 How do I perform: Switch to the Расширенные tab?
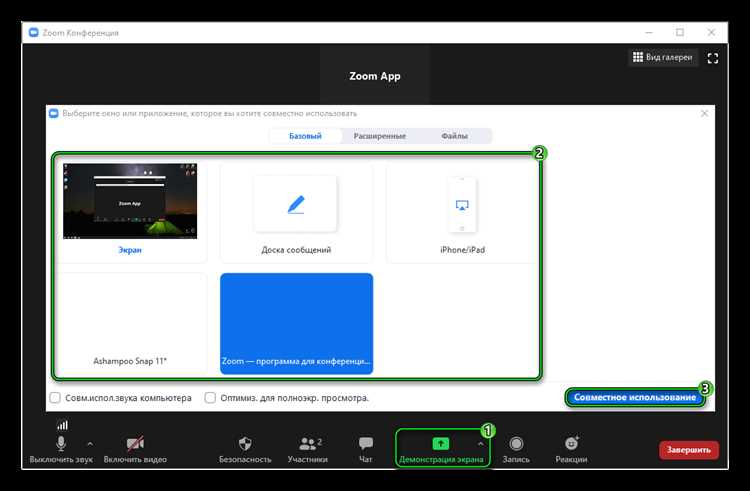coord(380,136)
